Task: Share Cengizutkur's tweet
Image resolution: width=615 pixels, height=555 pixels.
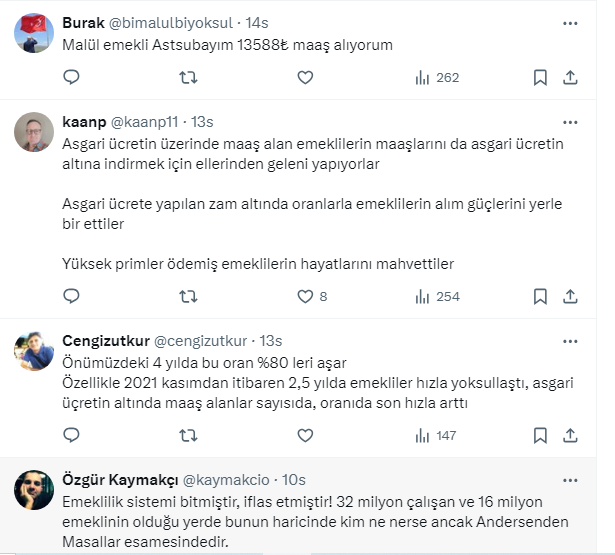Action: coord(569,435)
